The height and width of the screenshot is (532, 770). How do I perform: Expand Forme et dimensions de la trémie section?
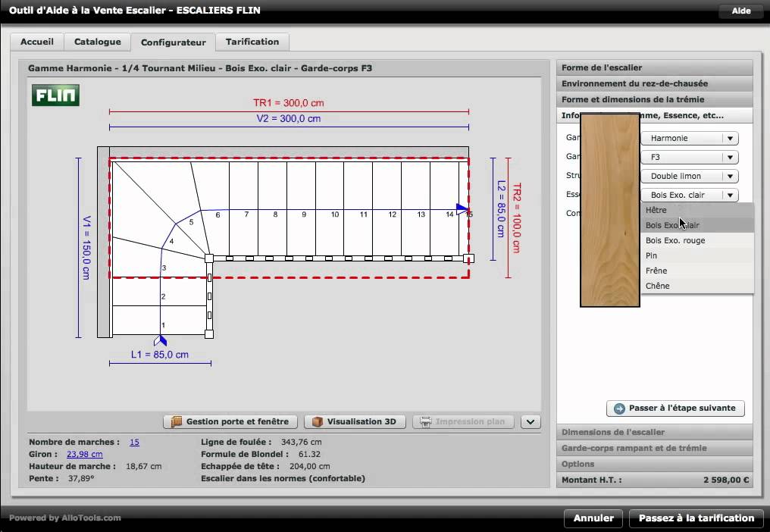click(654, 99)
